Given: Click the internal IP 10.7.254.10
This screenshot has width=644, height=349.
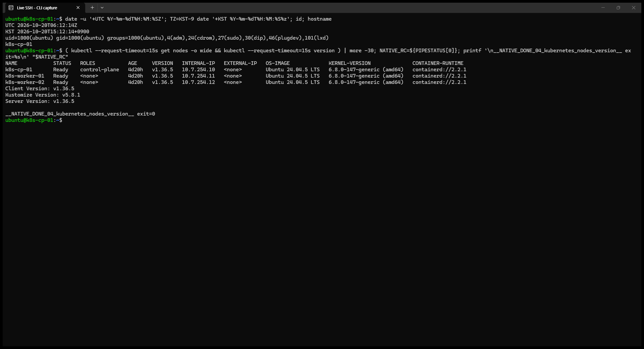Looking at the screenshot, I should click(x=198, y=70).
